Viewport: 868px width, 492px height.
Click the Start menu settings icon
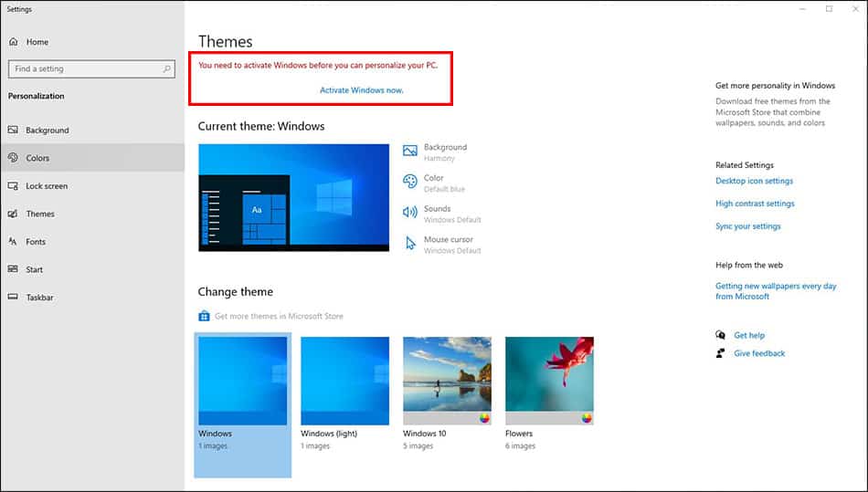click(14, 269)
